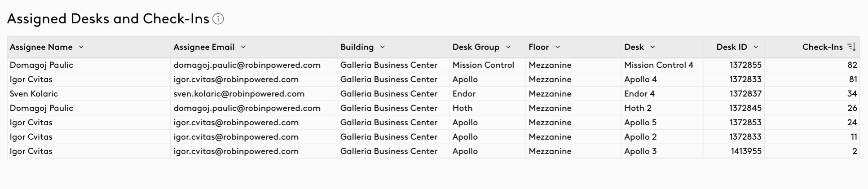The height and width of the screenshot is (189, 868).
Task: Expand the Building column chevron menu
Action: coord(383,47)
